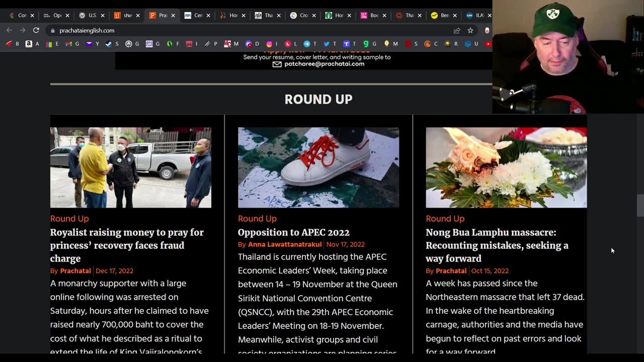Open the Yahoo bookmark
The width and height of the screenshot is (644, 362).
pyautogui.click(x=92, y=44)
